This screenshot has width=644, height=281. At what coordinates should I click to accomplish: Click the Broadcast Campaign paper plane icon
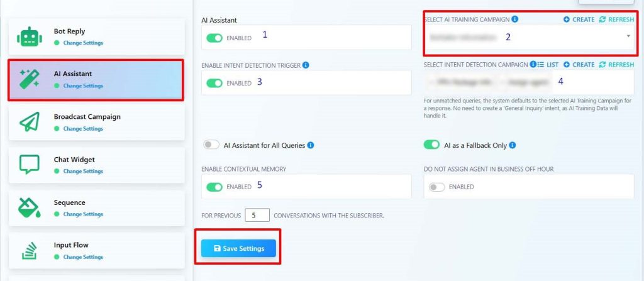point(29,123)
